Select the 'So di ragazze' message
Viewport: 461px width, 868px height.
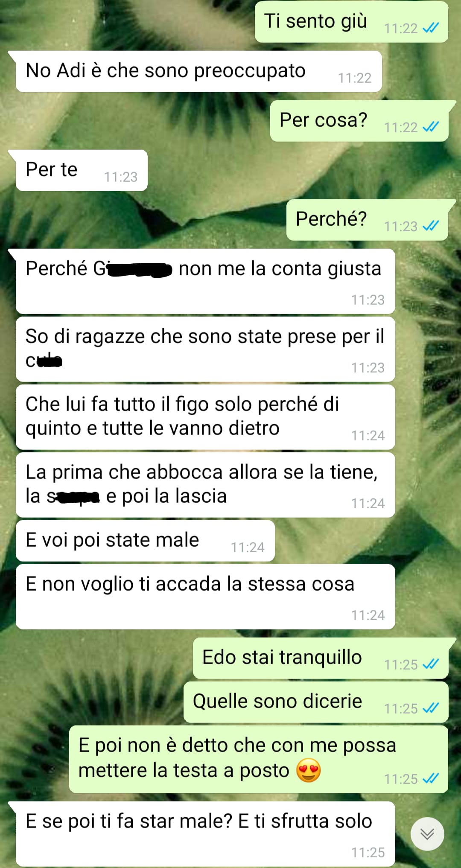(205, 349)
